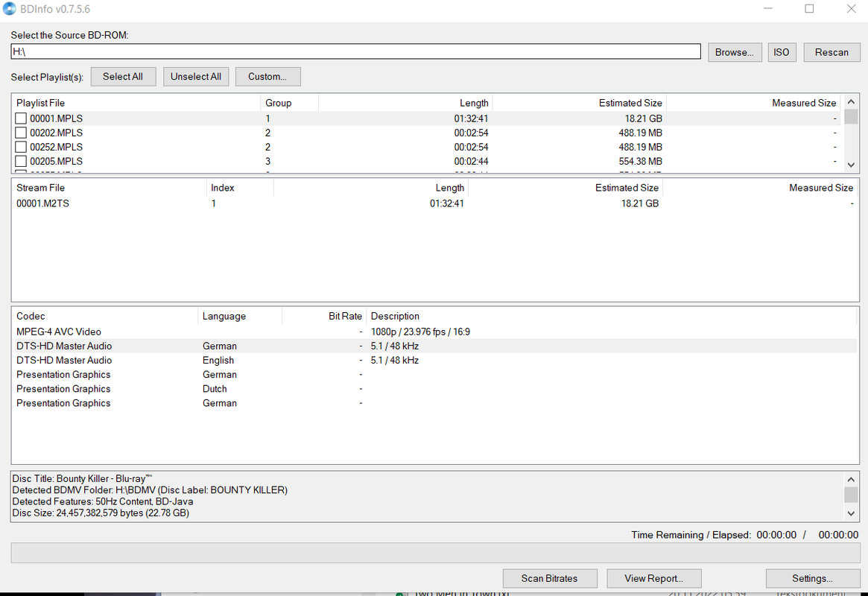Select DTS-HD Master Audio English row
868x596 pixels.
click(x=434, y=361)
